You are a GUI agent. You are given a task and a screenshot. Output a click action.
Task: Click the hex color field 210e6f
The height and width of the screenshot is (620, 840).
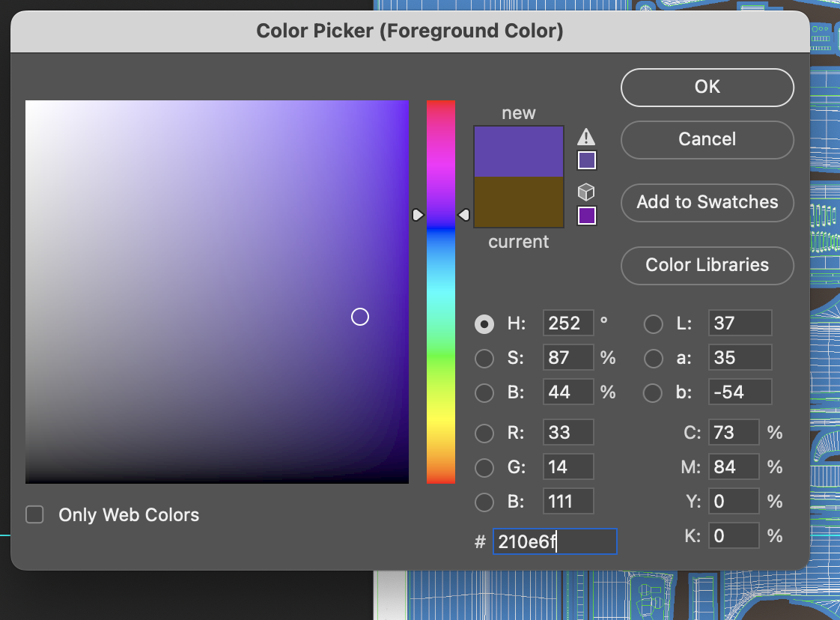pos(555,541)
